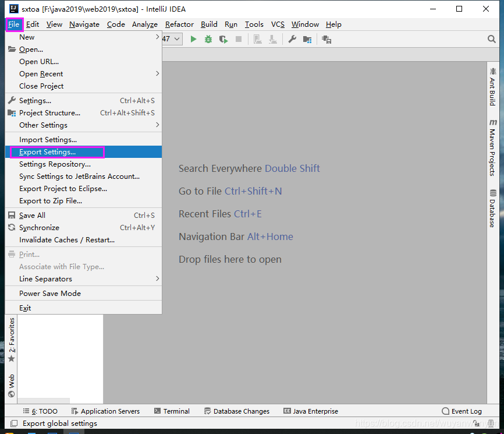
Task: Click Synchronize menu entry
Action: [84, 227]
